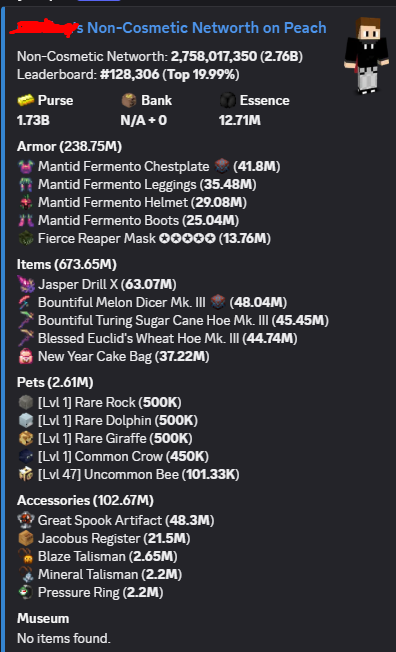Click the Mantid Fermento Leggings icon
This screenshot has height=652, width=396.
pyautogui.click(x=26, y=185)
